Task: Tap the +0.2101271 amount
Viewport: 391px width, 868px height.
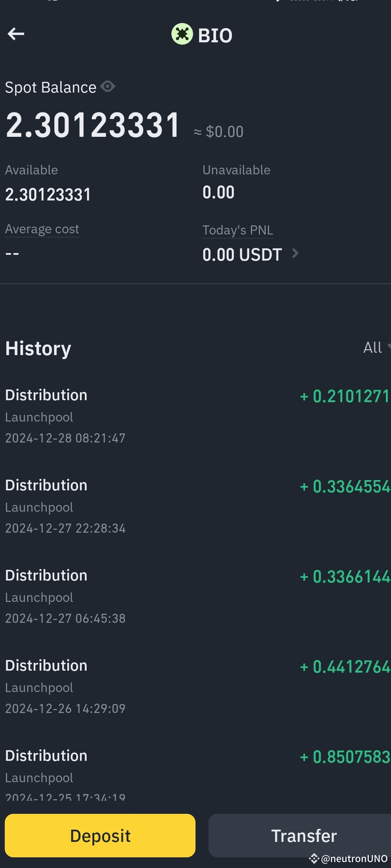Action: [x=345, y=396]
